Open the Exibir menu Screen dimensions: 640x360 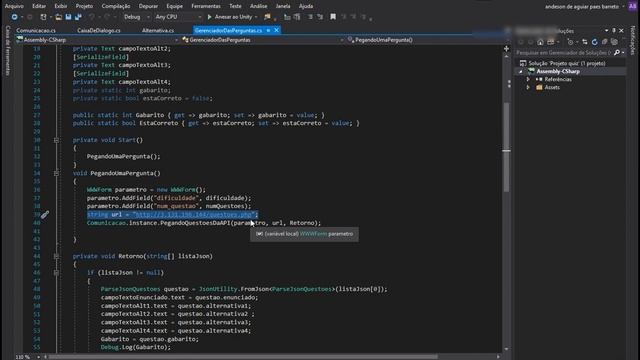(x=61, y=6)
